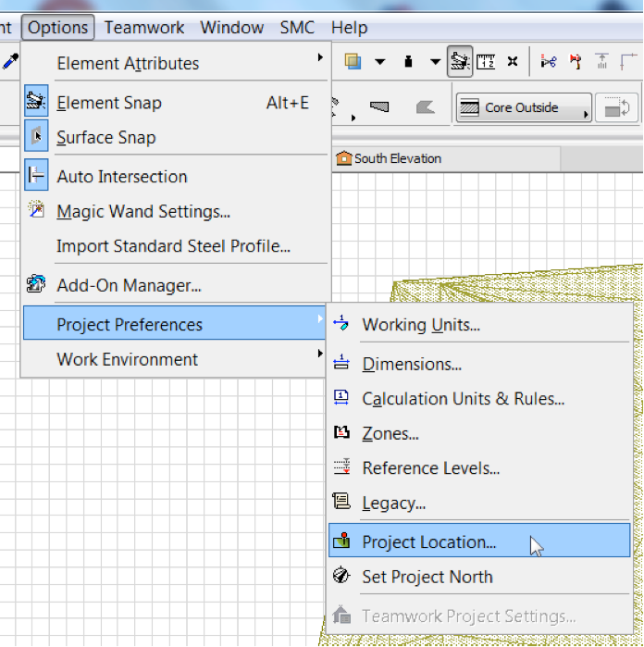Open the arrow dropdown beside the gravity icon
The image size is (644, 647).
pyautogui.click(x=435, y=62)
